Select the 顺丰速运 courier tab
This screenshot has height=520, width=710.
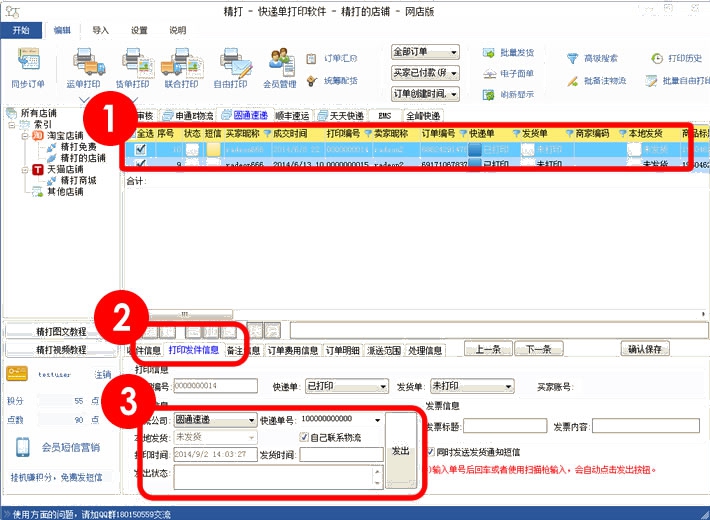pos(292,116)
